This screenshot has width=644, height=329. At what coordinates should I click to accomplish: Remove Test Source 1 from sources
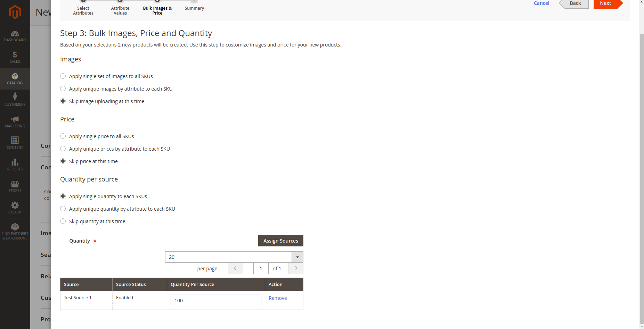click(x=277, y=298)
